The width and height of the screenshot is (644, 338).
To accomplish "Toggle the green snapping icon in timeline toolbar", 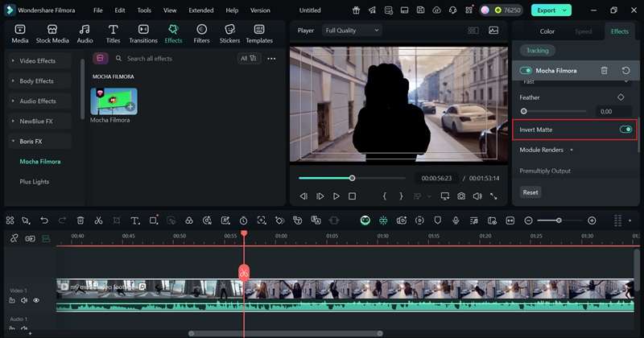I will pyautogui.click(x=383, y=221).
